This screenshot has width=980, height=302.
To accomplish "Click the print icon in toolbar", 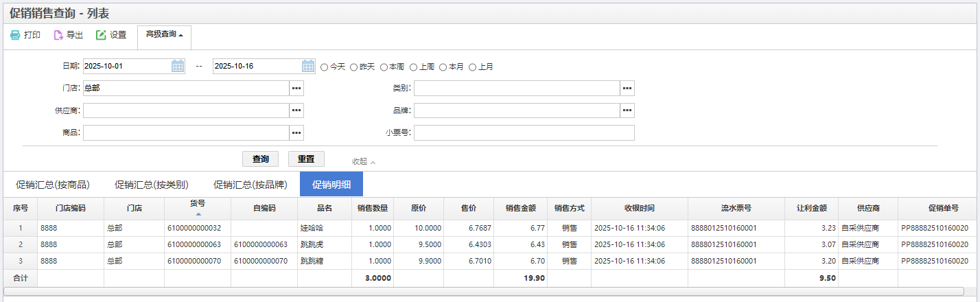I will click(x=15, y=35).
